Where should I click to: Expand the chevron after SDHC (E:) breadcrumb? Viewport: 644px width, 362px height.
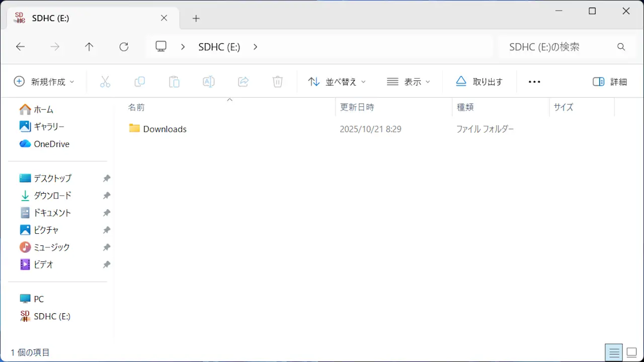(255, 47)
